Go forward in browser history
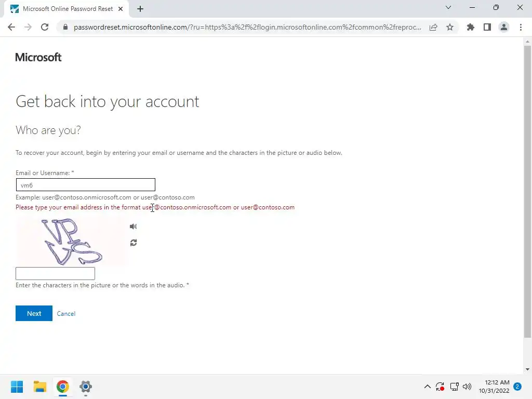Image resolution: width=532 pixels, height=399 pixels. point(28,27)
